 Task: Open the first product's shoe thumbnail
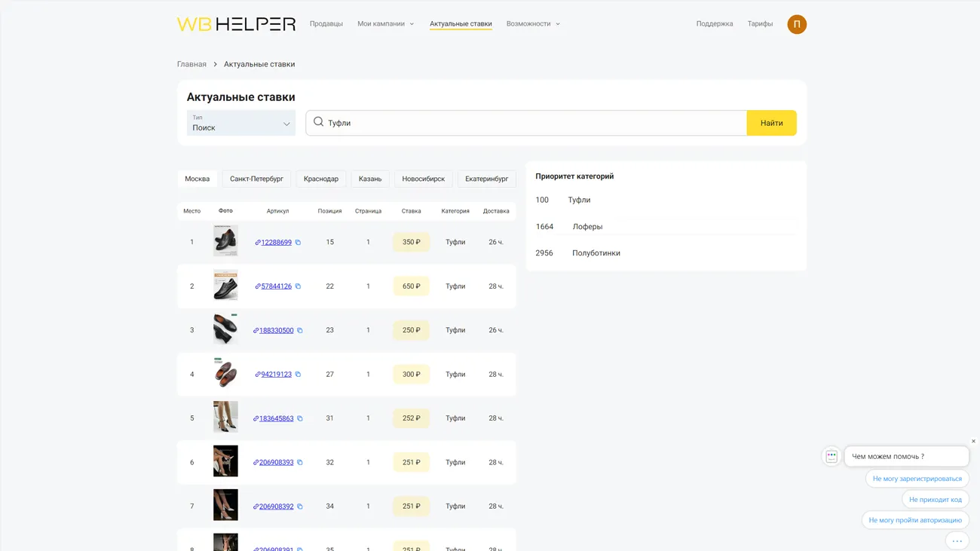[x=225, y=241]
